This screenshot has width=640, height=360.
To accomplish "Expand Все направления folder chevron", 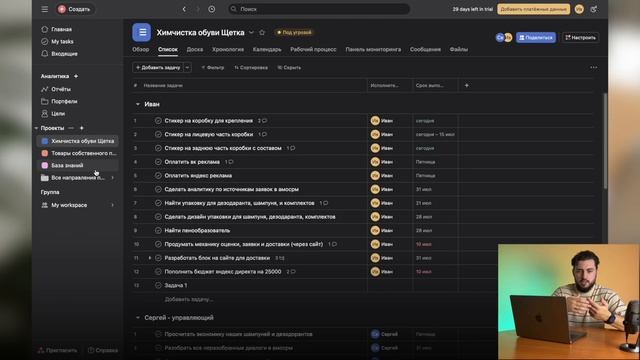I will 113,178.
